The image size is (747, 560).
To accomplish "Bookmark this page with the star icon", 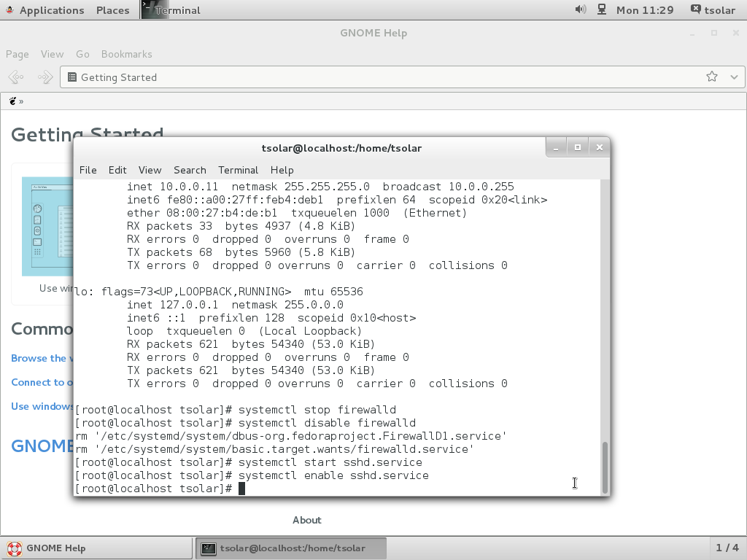I will [712, 77].
